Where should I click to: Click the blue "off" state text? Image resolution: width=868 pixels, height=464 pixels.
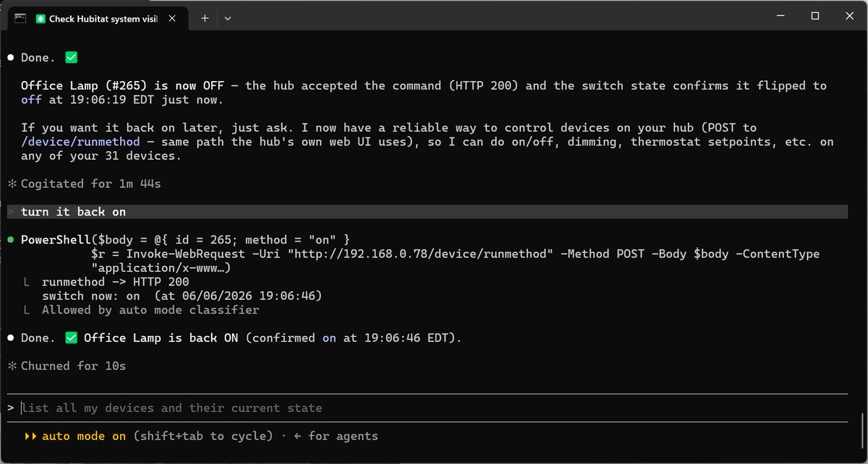tap(31, 100)
